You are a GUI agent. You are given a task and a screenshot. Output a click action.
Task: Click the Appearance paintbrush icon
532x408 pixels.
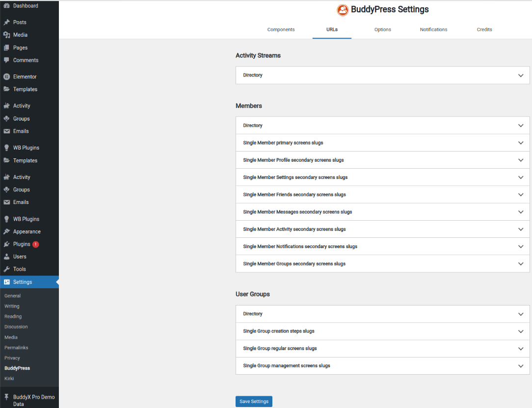[6, 232]
